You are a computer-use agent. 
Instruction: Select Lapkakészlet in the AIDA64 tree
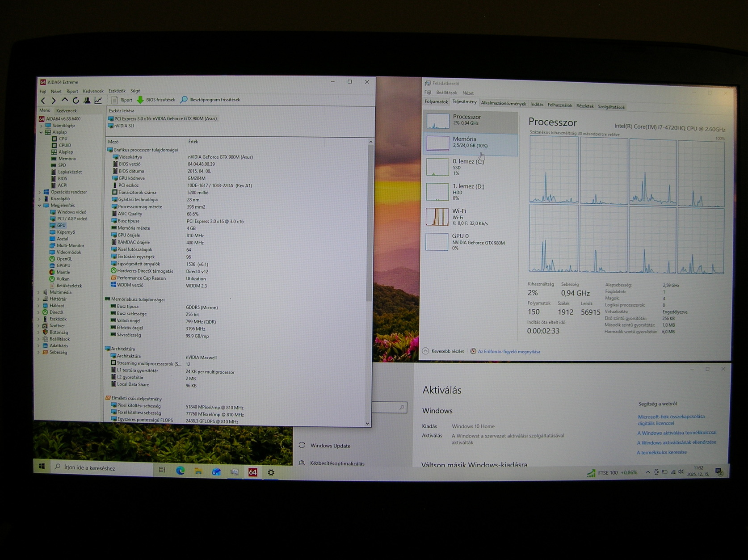[70, 172]
